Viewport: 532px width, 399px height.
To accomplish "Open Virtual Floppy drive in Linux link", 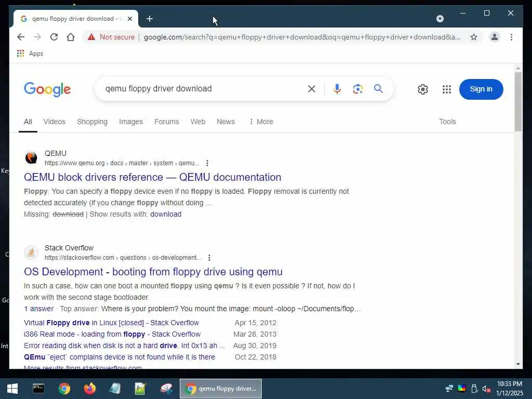I will pos(111,323).
